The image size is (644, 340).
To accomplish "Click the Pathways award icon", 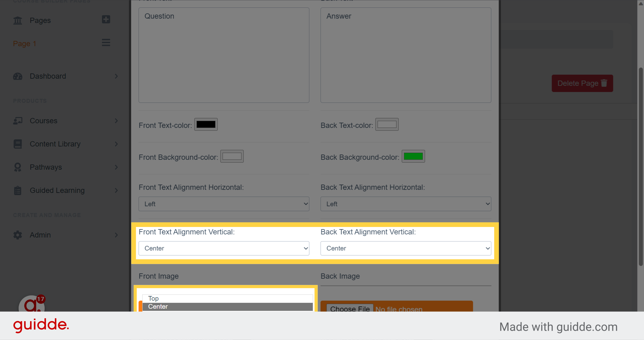I will coord(18,167).
